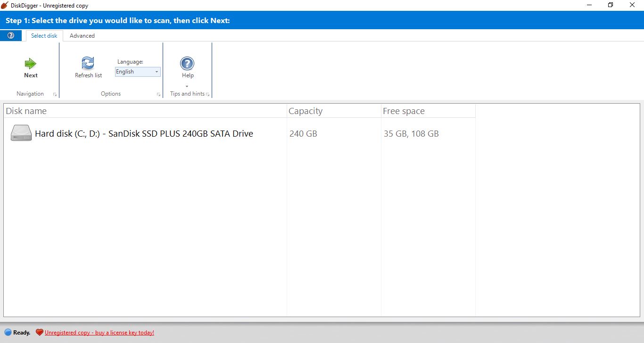Minimize the DiskDigger window
This screenshot has width=644, height=343.
pos(589,5)
